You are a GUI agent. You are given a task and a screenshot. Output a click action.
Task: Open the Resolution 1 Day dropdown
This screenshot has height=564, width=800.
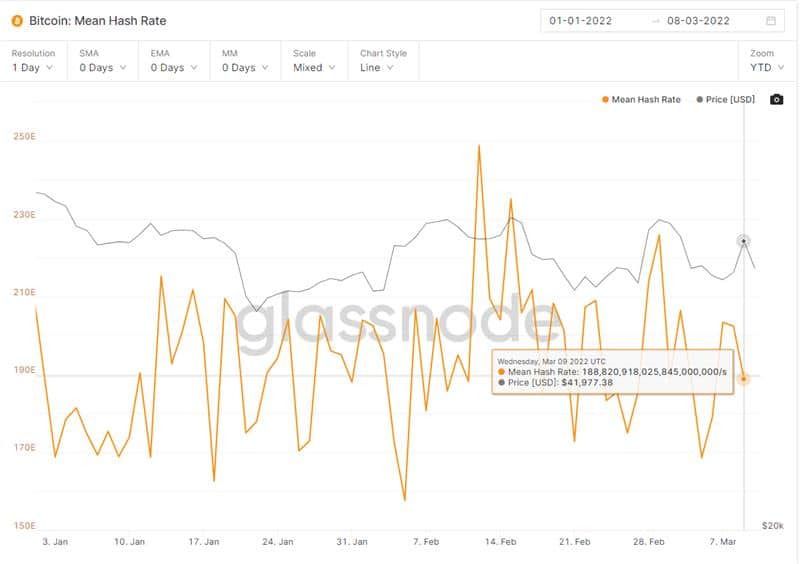[x=33, y=61]
